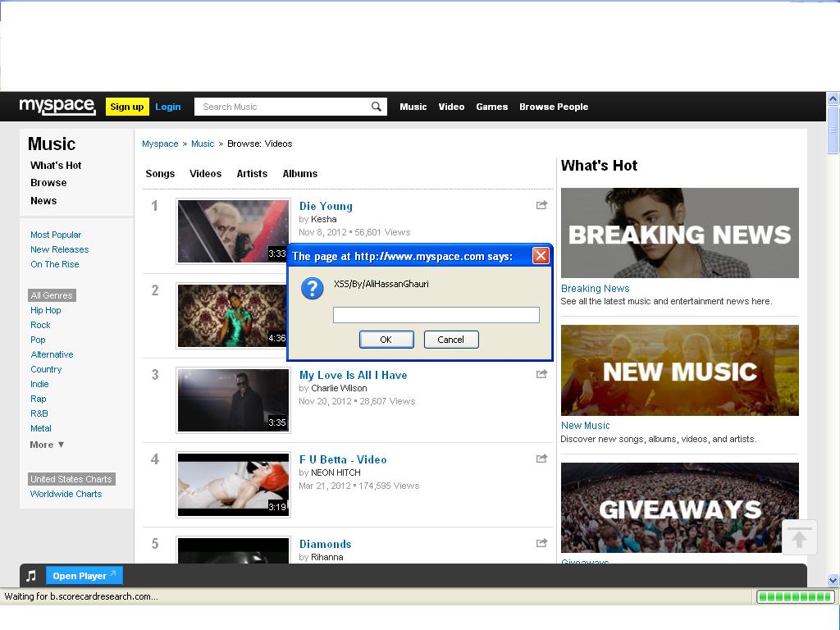Switch to the Artists tab
Viewport: 840px width, 630px height.
click(252, 174)
